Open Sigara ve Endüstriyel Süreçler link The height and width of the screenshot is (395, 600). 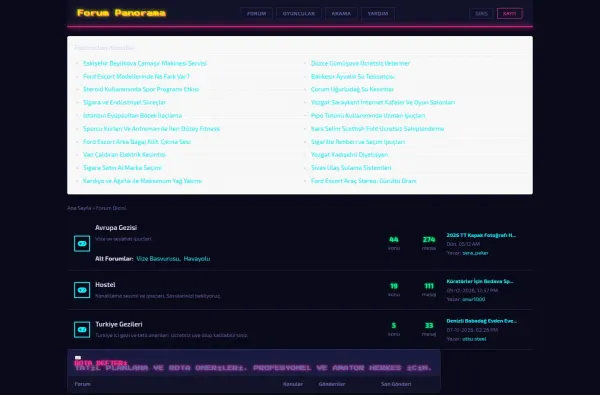pyautogui.click(x=124, y=102)
